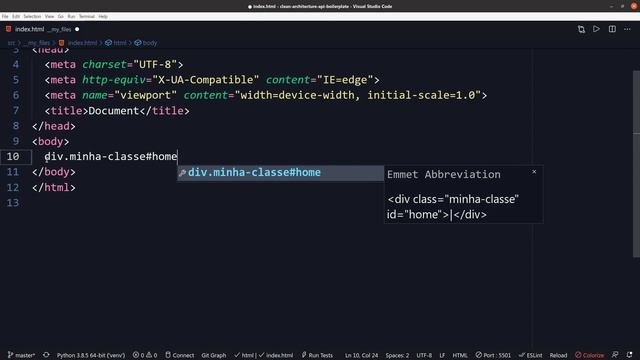The image size is (640, 360).
Task: Place cursor on line 10 Emmet text
Action: pyautogui.click(x=111, y=157)
